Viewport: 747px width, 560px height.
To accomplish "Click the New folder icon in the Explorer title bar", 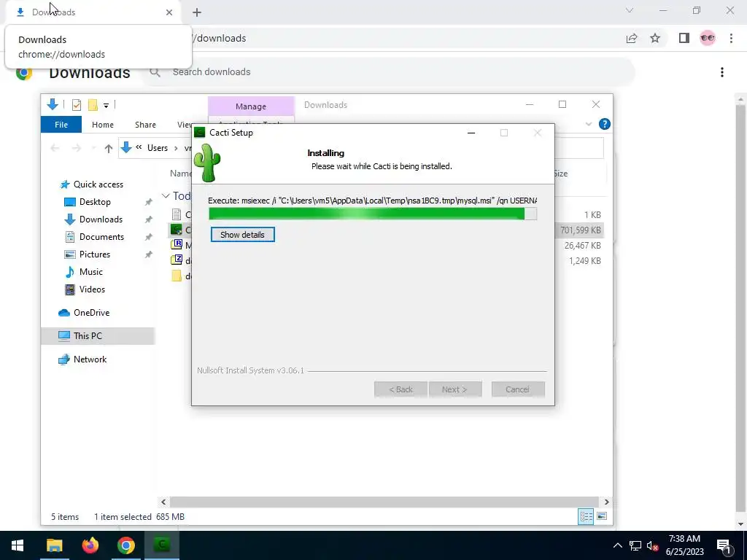I will pyautogui.click(x=93, y=105).
